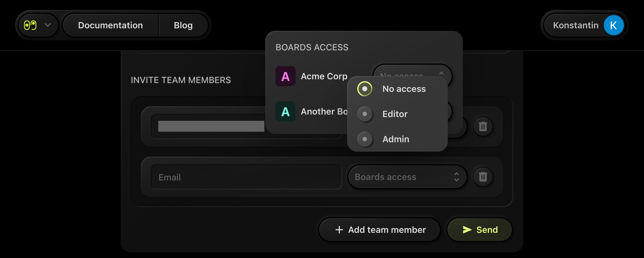Open the Konstantin account button
Image resolution: width=644 pixels, height=258 pixels.
pyautogui.click(x=575, y=25)
